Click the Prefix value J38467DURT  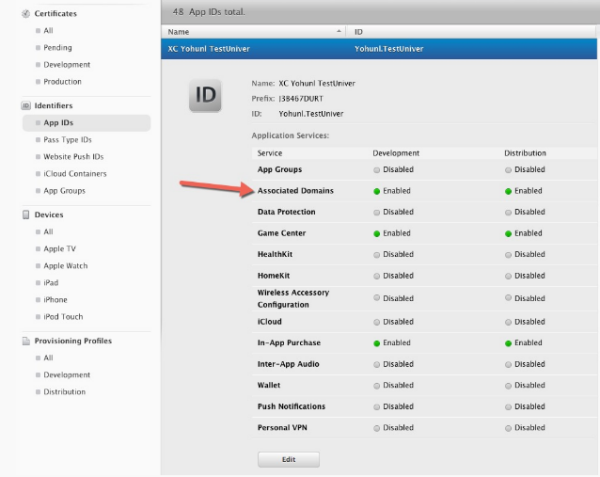point(301,99)
